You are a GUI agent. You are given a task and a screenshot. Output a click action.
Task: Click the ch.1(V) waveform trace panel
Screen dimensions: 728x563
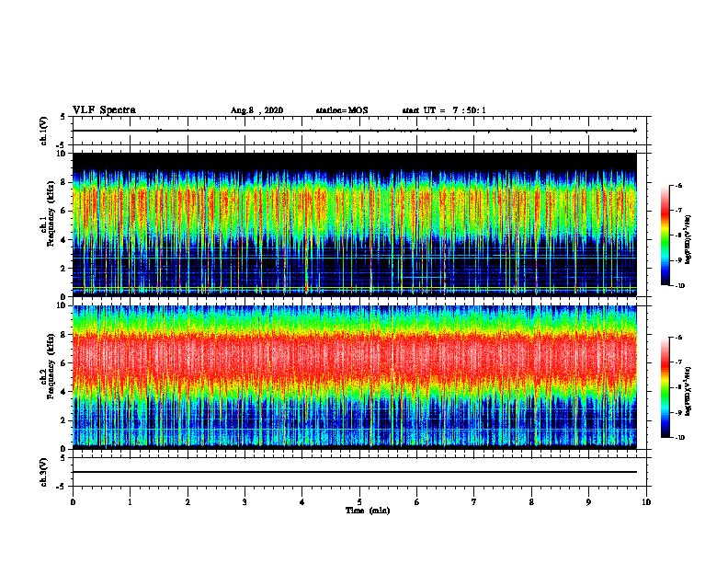(x=359, y=131)
